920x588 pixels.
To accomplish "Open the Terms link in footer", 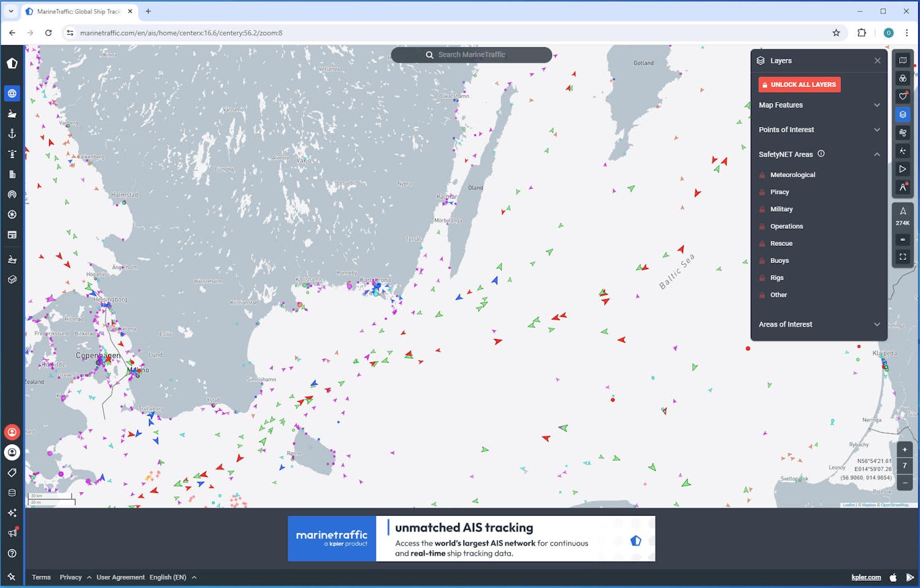I will tap(41, 577).
